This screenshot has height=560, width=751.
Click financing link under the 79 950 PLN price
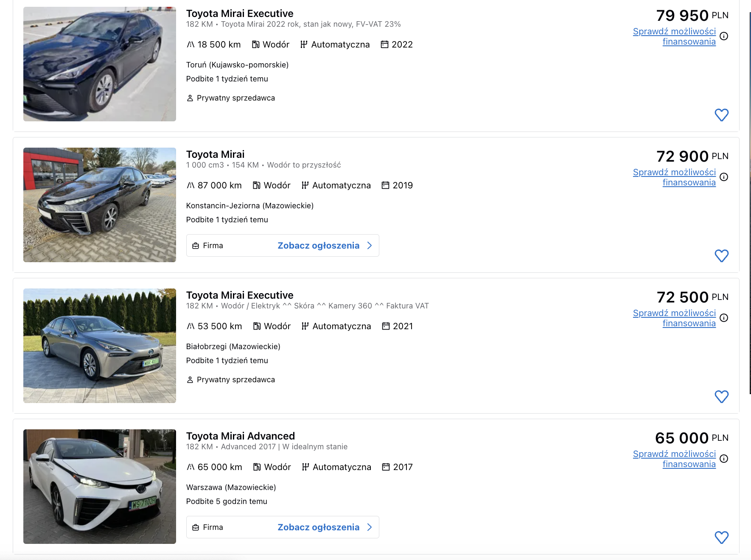(x=674, y=36)
